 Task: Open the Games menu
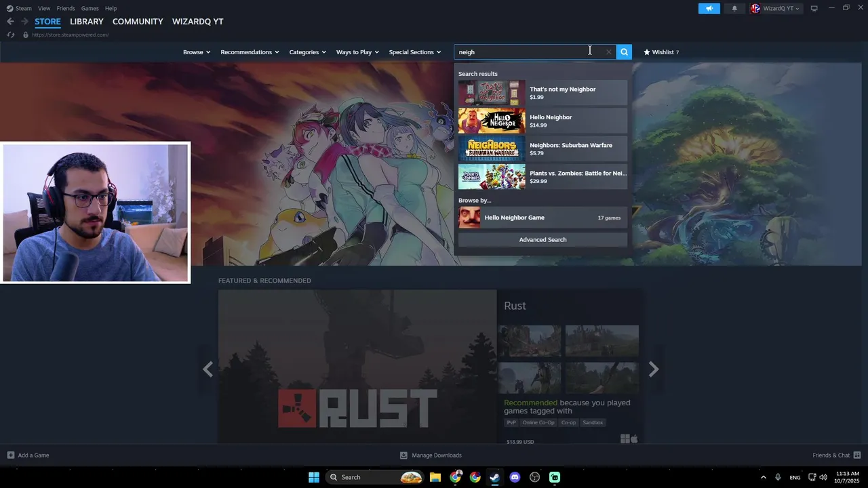[90, 8]
